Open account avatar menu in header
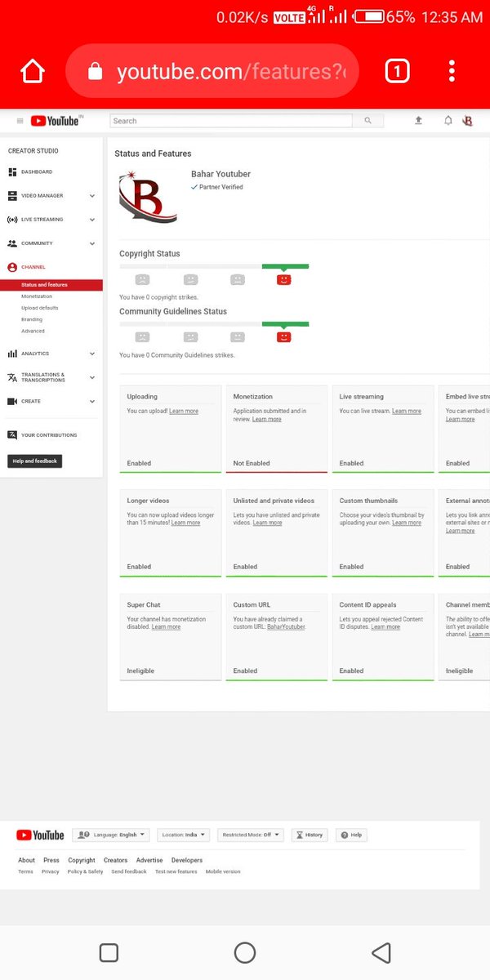The width and height of the screenshot is (490, 980). pos(468,121)
